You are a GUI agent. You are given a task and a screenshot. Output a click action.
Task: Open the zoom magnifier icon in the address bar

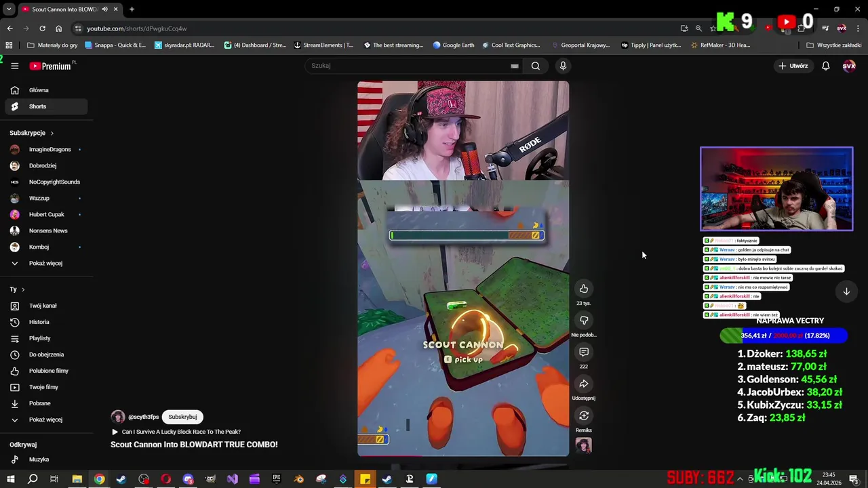point(698,28)
